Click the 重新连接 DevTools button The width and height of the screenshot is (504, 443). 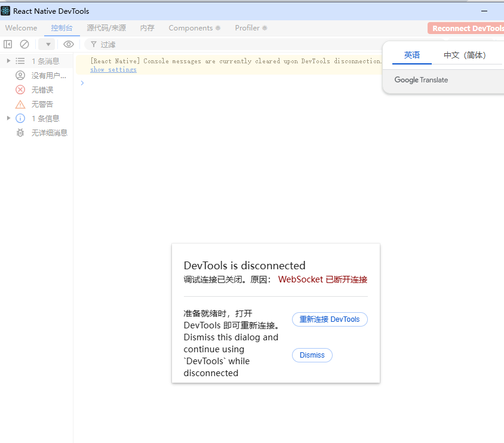click(x=330, y=319)
